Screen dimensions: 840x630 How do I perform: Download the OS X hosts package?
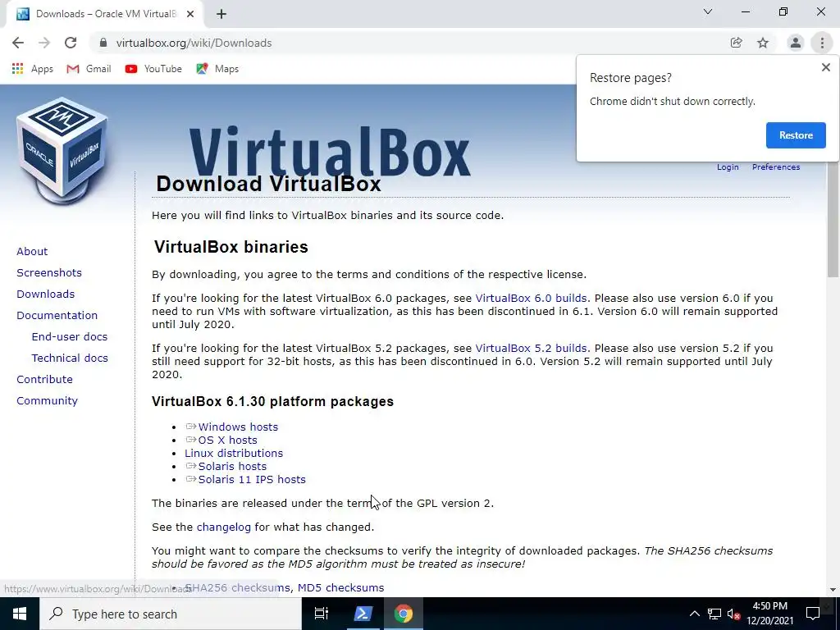(228, 440)
